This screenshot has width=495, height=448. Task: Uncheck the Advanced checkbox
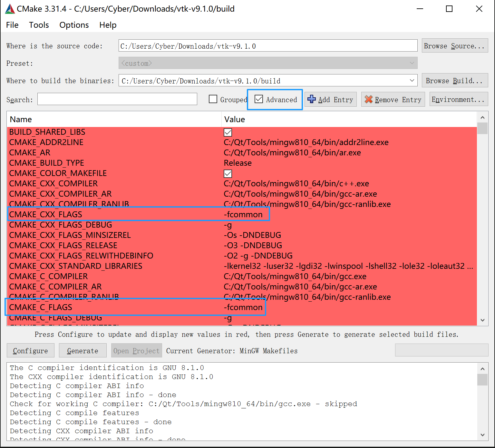(x=259, y=99)
